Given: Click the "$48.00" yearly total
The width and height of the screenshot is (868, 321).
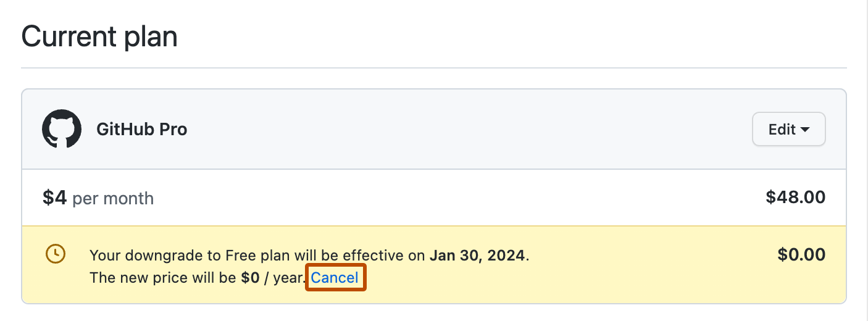Looking at the screenshot, I should 795,198.
